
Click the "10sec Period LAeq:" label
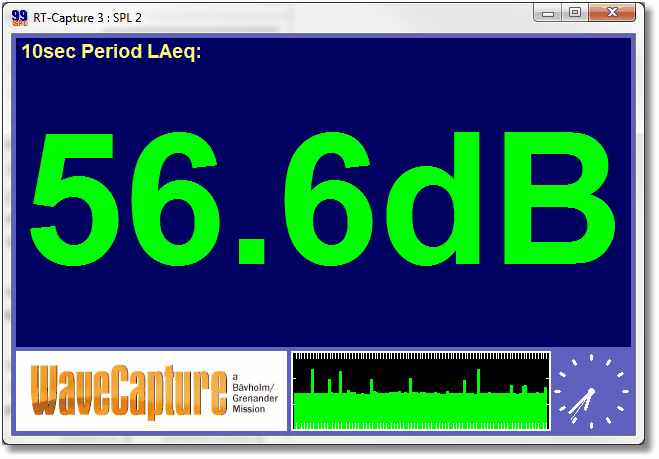111,52
